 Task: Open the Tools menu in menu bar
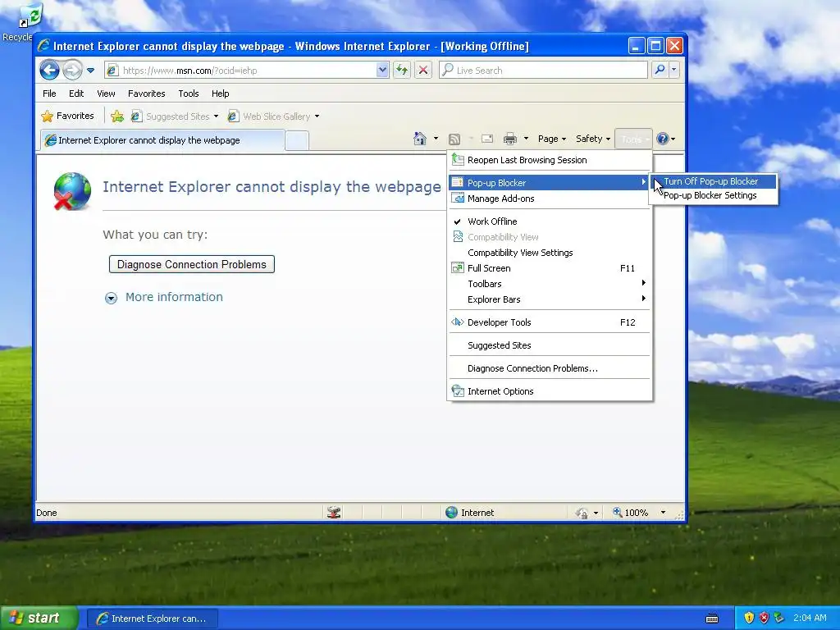[189, 94]
